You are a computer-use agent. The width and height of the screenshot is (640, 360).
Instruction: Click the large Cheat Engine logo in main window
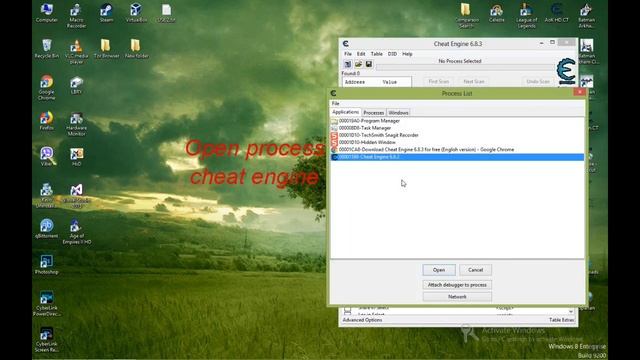pyautogui.click(x=566, y=71)
